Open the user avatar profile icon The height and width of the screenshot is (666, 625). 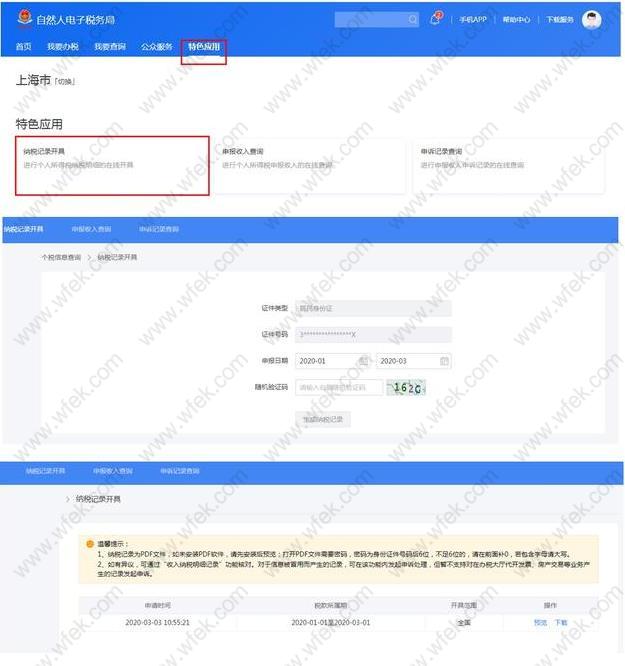[x=591, y=20]
